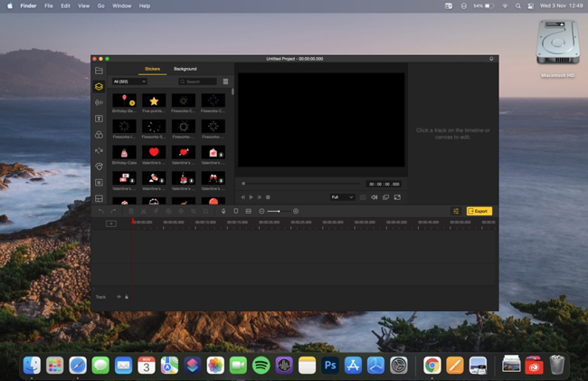Click the Split scissors icon in toolbar
This screenshot has height=381, width=588.
144,212
